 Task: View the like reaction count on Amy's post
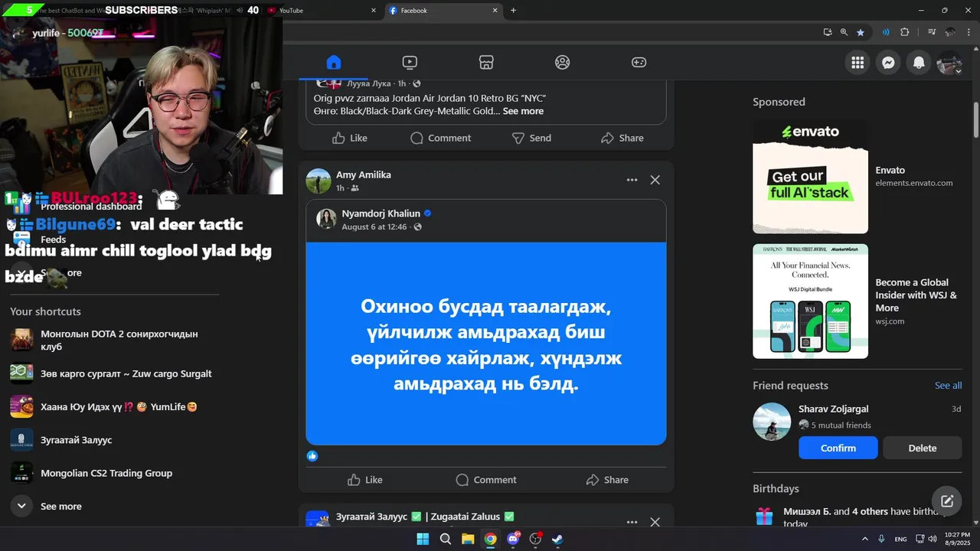click(312, 456)
